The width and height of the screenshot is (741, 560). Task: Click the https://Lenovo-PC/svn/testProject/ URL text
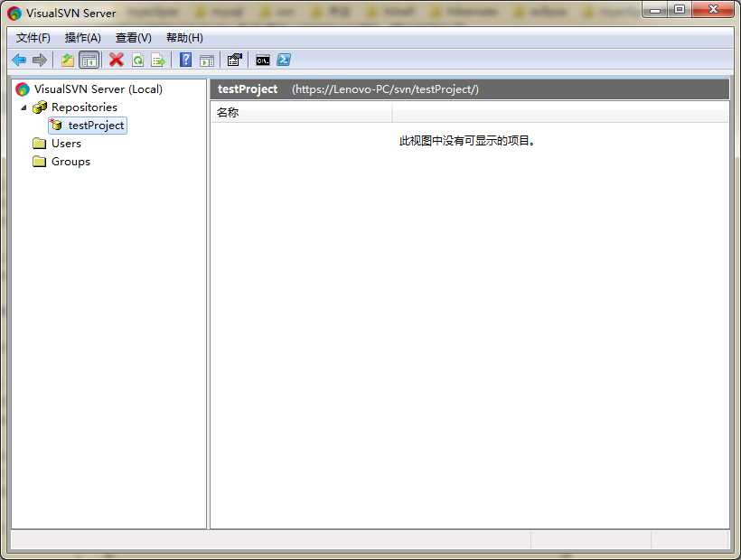coord(385,89)
